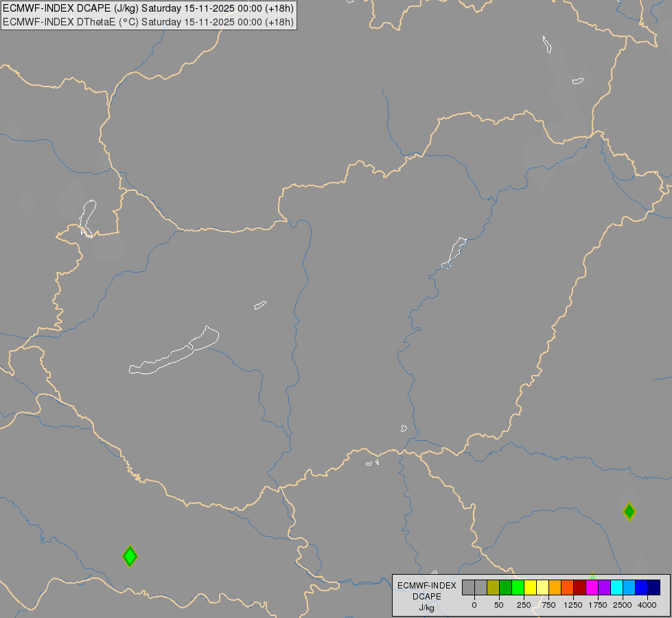The width and height of the screenshot is (672, 618).
Task: Click the Lake Tisza outline on the map
Action: tap(454, 253)
